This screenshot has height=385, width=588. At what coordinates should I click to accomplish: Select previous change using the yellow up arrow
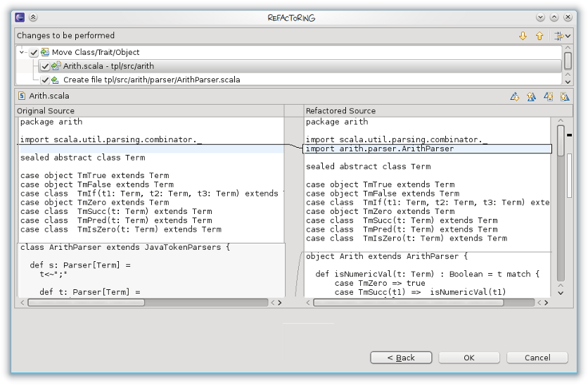point(539,36)
